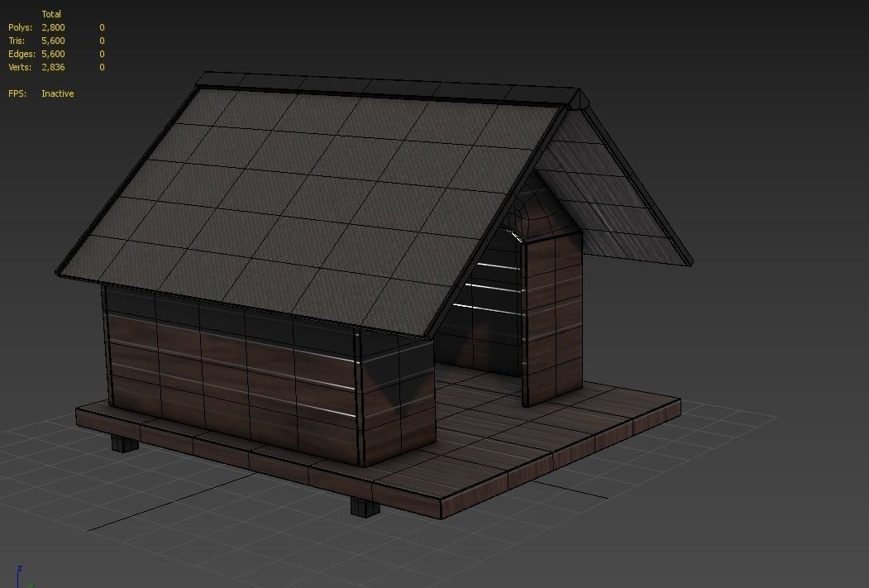
Task: Click the "Total" statistics column header
Action: 51,14
